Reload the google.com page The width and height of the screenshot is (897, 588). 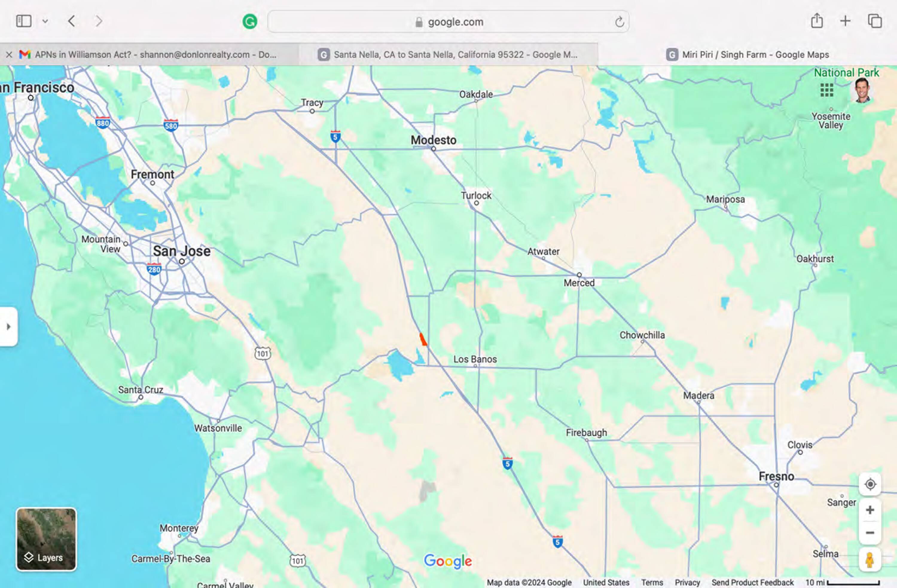pyautogui.click(x=619, y=22)
